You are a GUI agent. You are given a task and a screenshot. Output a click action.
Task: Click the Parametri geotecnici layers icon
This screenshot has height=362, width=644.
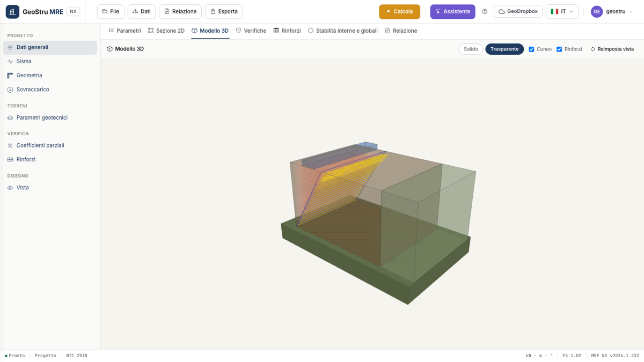[x=10, y=117]
